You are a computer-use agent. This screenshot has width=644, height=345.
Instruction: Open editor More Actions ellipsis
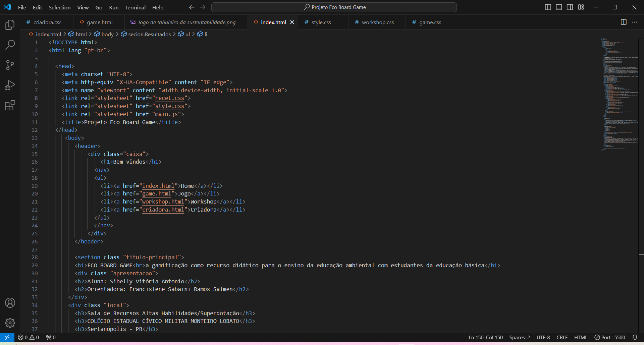click(x=634, y=22)
